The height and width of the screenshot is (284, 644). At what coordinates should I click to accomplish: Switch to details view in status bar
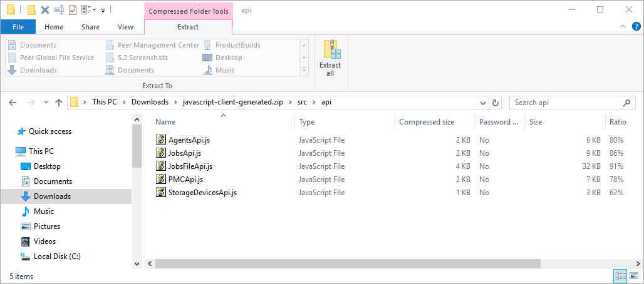[620, 276]
